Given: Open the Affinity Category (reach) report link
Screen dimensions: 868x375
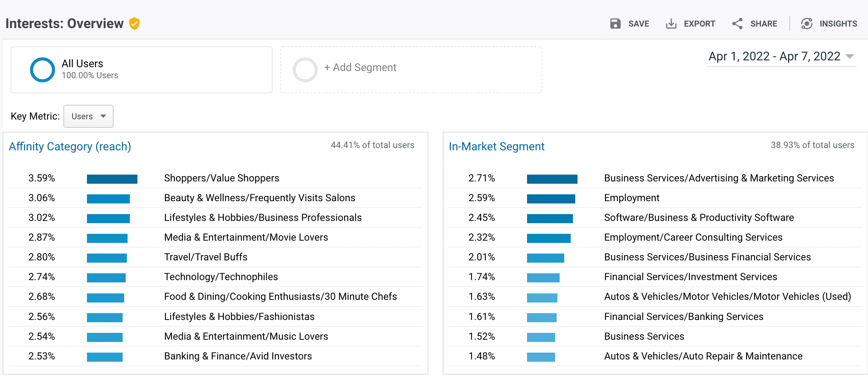Looking at the screenshot, I should (x=70, y=147).
